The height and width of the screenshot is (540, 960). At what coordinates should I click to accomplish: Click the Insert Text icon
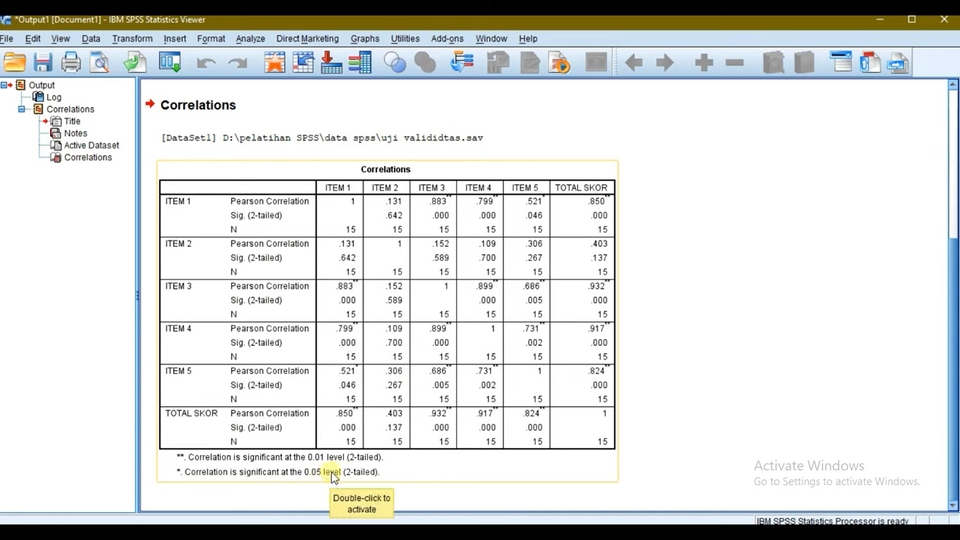click(898, 62)
